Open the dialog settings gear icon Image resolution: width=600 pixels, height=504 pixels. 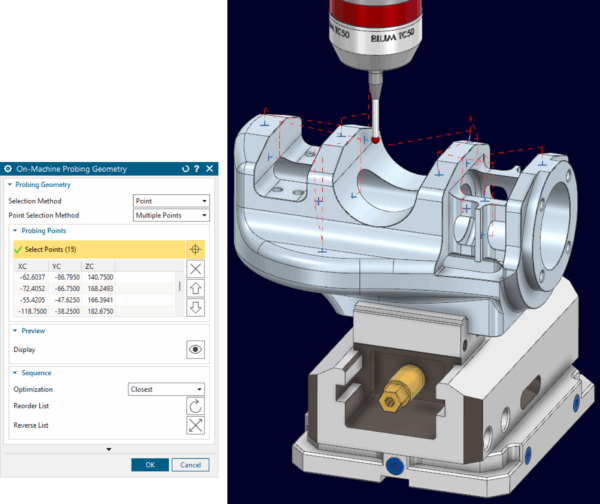click(8, 169)
